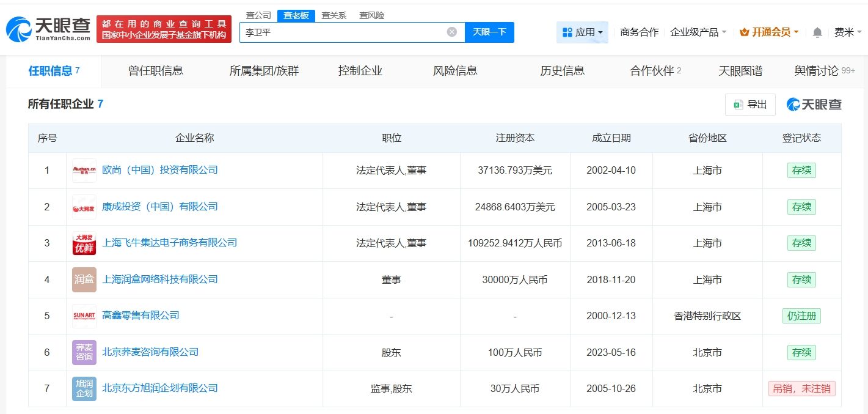This screenshot has height=414, width=868.
Task: Open the 费米 user account menu
Action: (847, 32)
